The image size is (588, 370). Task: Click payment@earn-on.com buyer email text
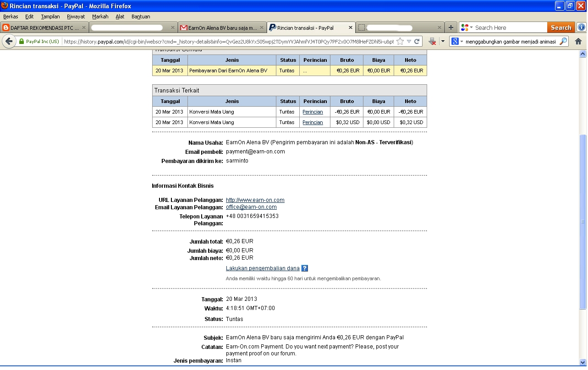click(x=255, y=152)
